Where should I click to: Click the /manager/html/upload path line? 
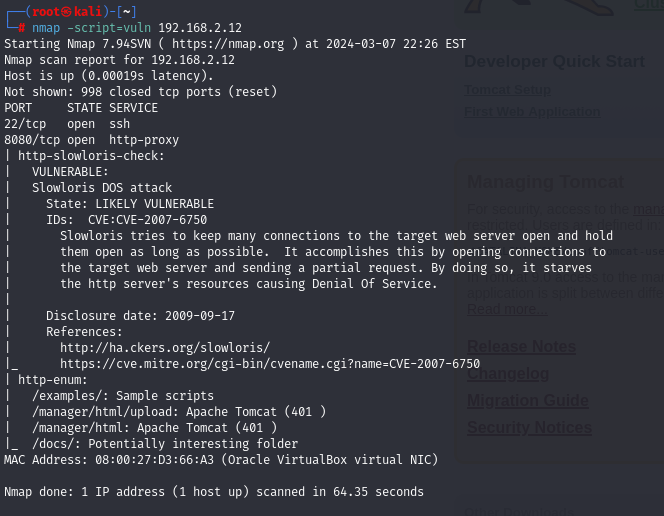178,412
